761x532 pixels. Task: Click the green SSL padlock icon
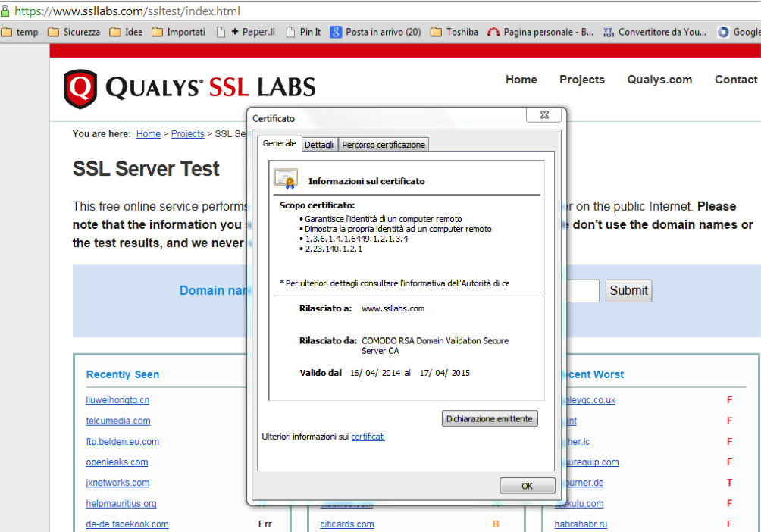click(5, 11)
